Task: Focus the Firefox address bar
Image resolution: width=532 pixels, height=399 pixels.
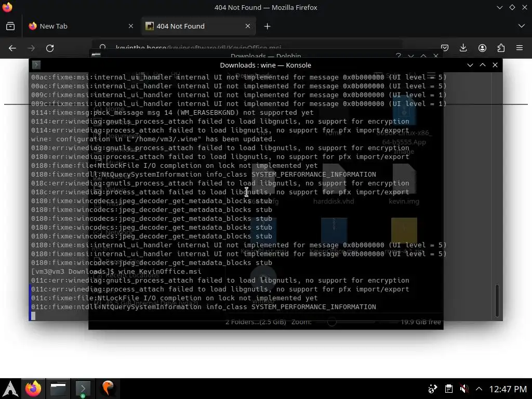Action: [x=248, y=47]
